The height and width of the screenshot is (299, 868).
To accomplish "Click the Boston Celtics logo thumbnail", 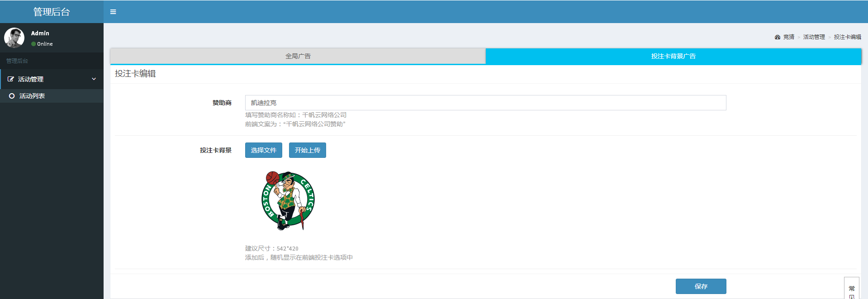I will [x=288, y=200].
